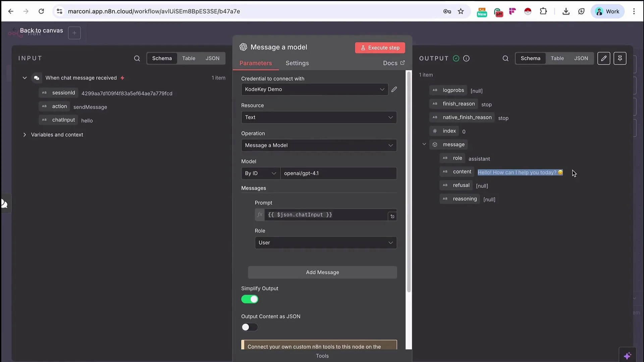This screenshot has width=644, height=362.
Task: Enable Output Content as JSON
Action: [250, 327]
